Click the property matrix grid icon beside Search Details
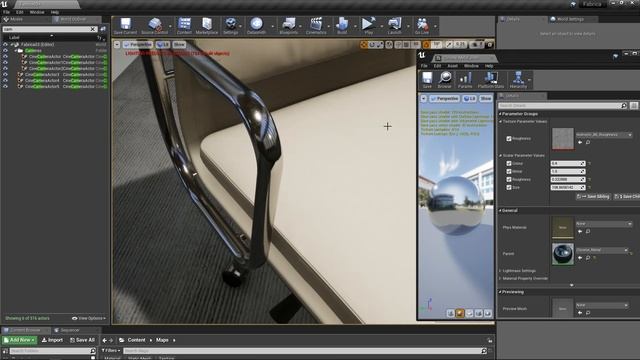The image size is (640, 360). tap(634, 106)
